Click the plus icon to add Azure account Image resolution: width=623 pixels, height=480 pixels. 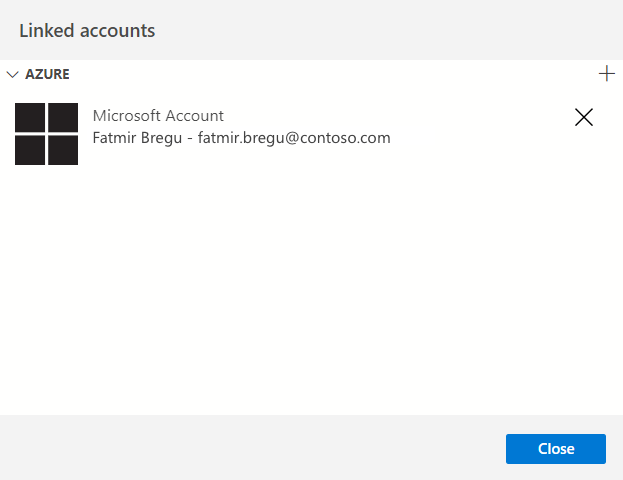pyautogui.click(x=607, y=74)
